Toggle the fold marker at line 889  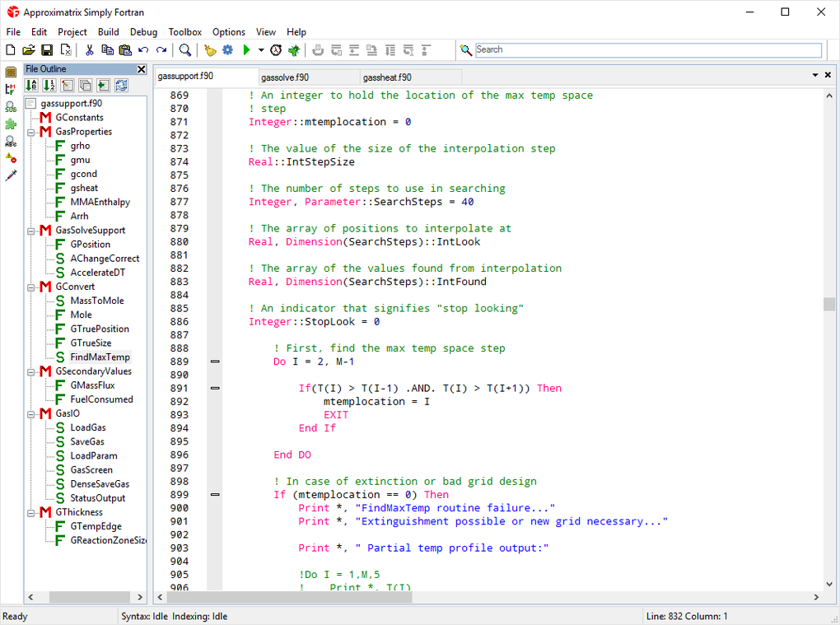pos(215,361)
